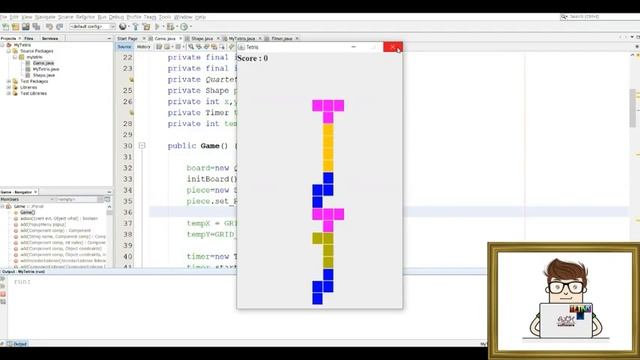Collapse the code fold at line 30
Image resolution: width=640 pixels, height=360 pixels.
coord(142,146)
